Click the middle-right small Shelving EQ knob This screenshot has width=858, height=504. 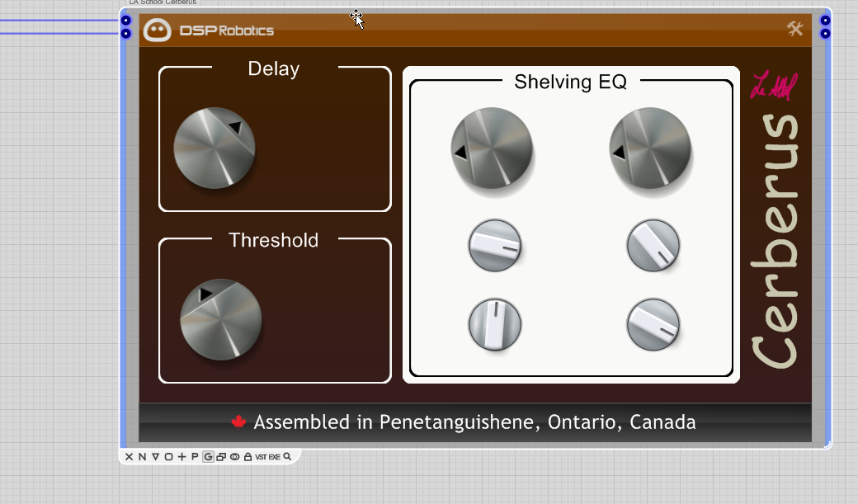(x=653, y=245)
